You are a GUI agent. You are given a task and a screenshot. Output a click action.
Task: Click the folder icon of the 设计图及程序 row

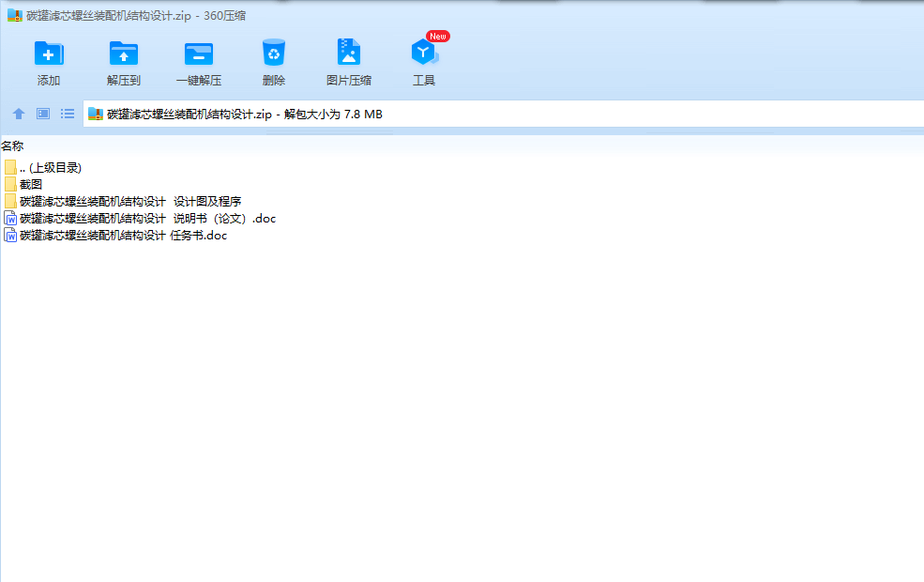[x=10, y=202]
